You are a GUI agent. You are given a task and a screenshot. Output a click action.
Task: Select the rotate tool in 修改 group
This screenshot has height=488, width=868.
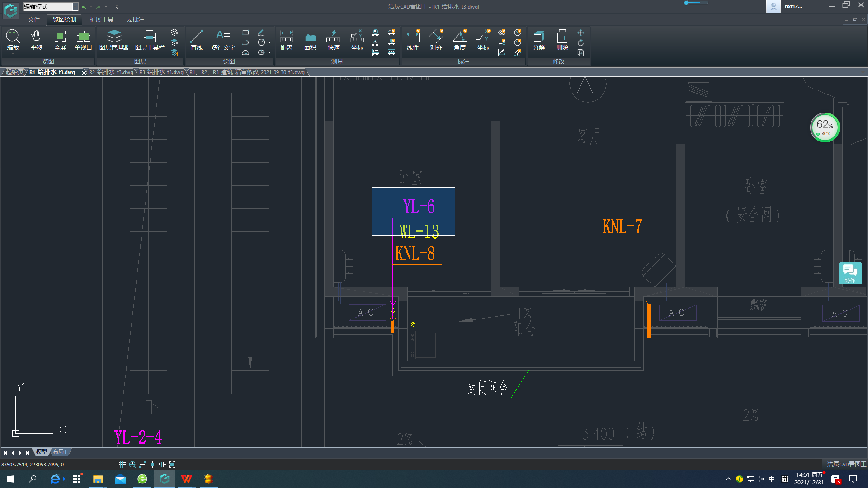(x=581, y=42)
